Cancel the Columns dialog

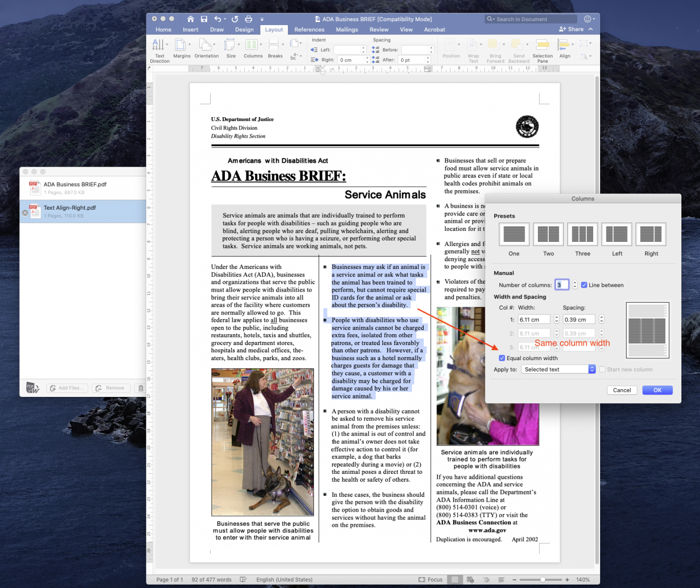(x=622, y=390)
